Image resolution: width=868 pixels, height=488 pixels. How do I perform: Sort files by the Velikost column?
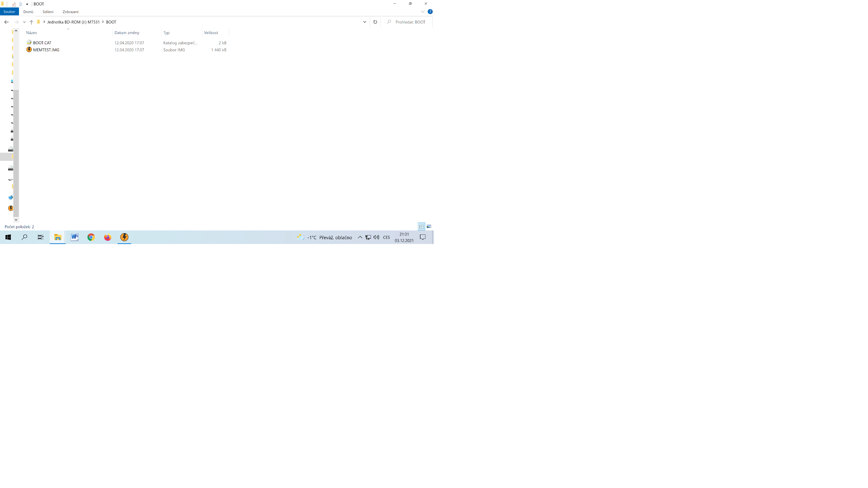pos(211,33)
